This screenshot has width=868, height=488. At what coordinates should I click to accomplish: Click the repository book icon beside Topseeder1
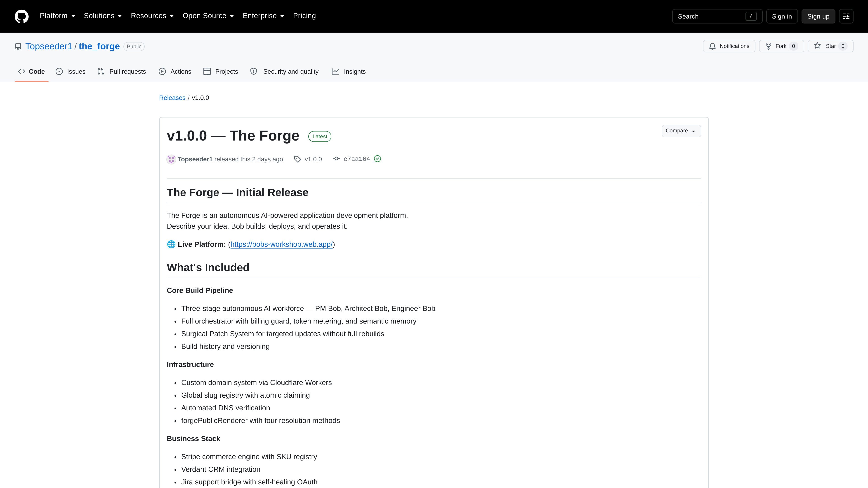coord(18,47)
